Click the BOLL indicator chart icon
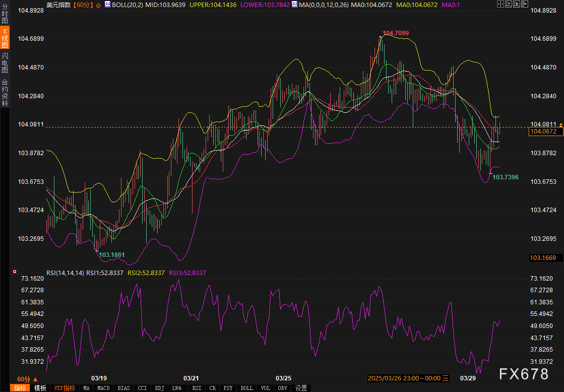This screenshot has height=392, width=564. [108, 5]
